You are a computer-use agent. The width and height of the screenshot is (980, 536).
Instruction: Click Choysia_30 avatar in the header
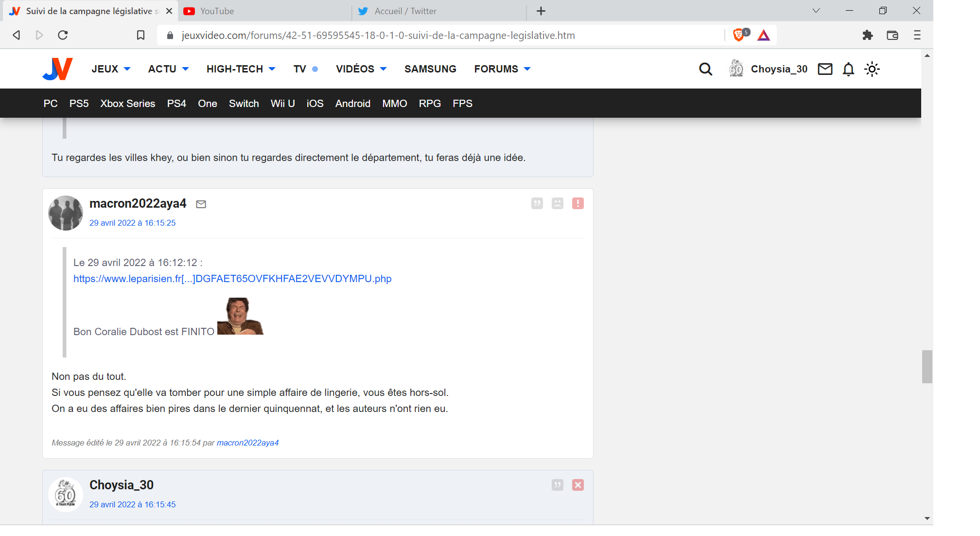736,69
